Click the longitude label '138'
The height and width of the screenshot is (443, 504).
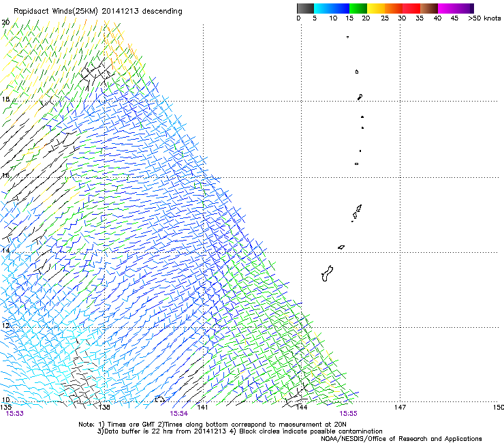[x=104, y=408]
